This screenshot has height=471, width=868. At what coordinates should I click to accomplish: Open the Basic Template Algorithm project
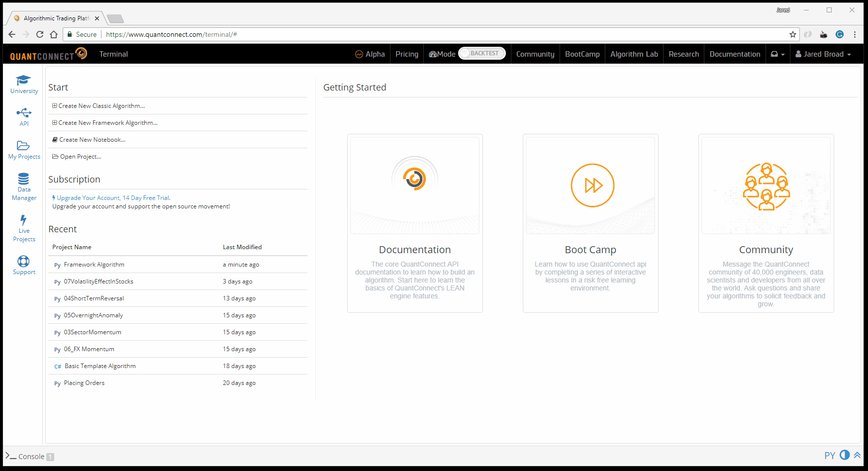(100, 366)
